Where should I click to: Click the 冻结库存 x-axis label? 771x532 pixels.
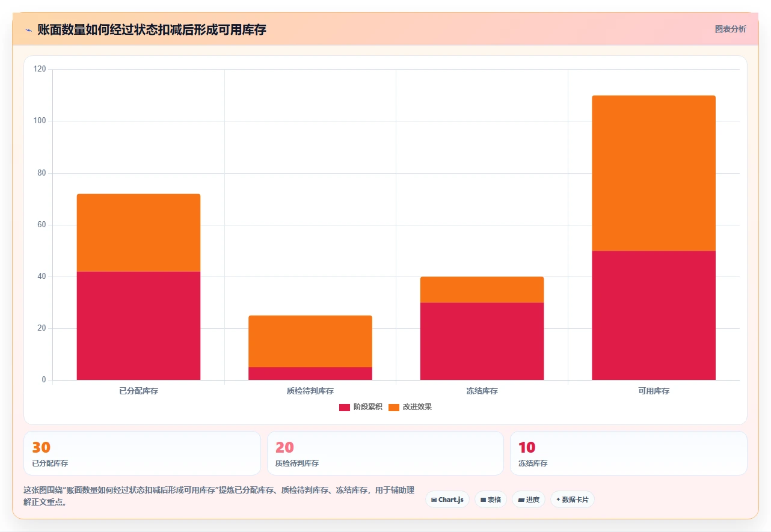(x=482, y=391)
